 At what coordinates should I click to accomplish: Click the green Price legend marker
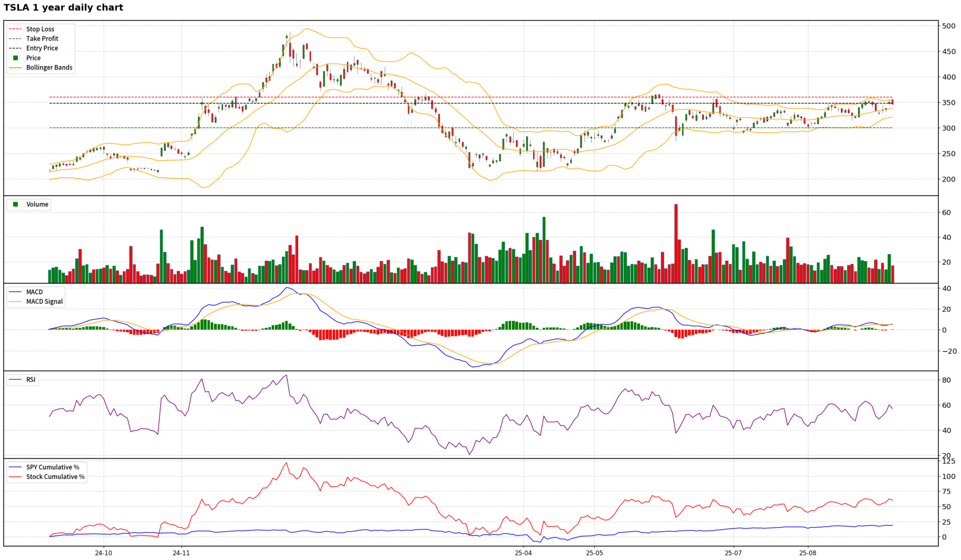[x=16, y=58]
